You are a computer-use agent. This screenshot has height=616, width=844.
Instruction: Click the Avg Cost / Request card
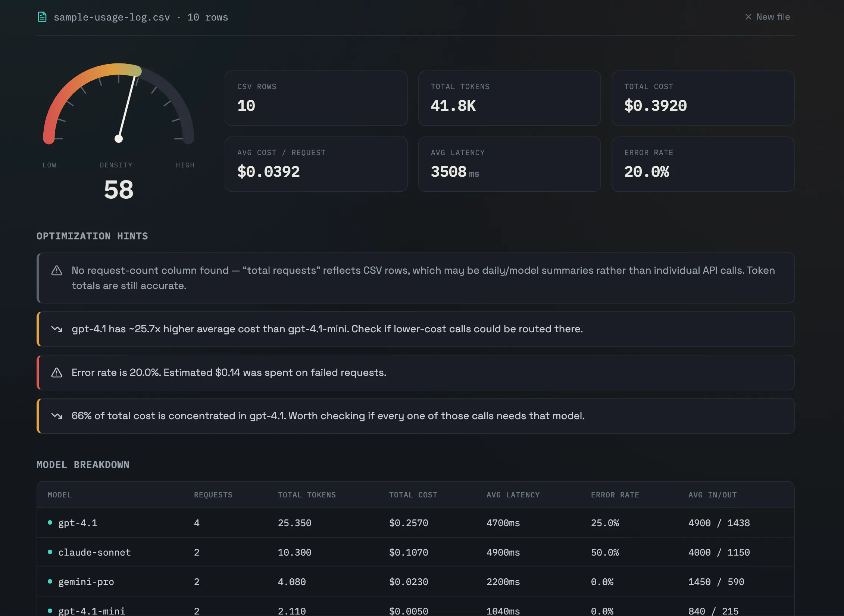point(316,164)
